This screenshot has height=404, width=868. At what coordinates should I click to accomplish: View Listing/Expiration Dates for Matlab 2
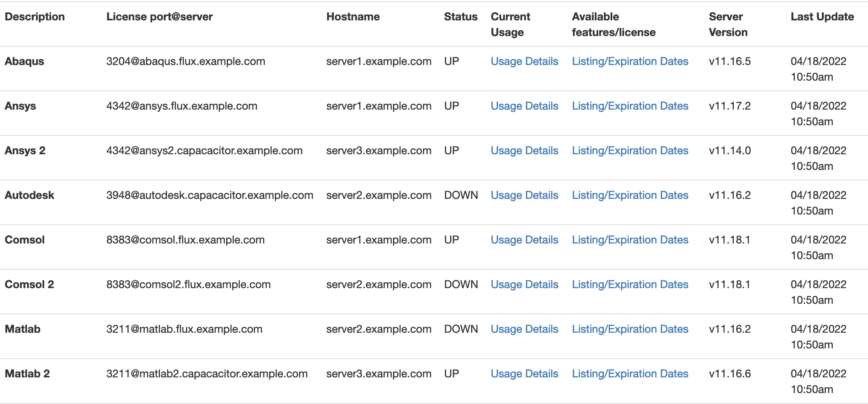click(630, 374)
